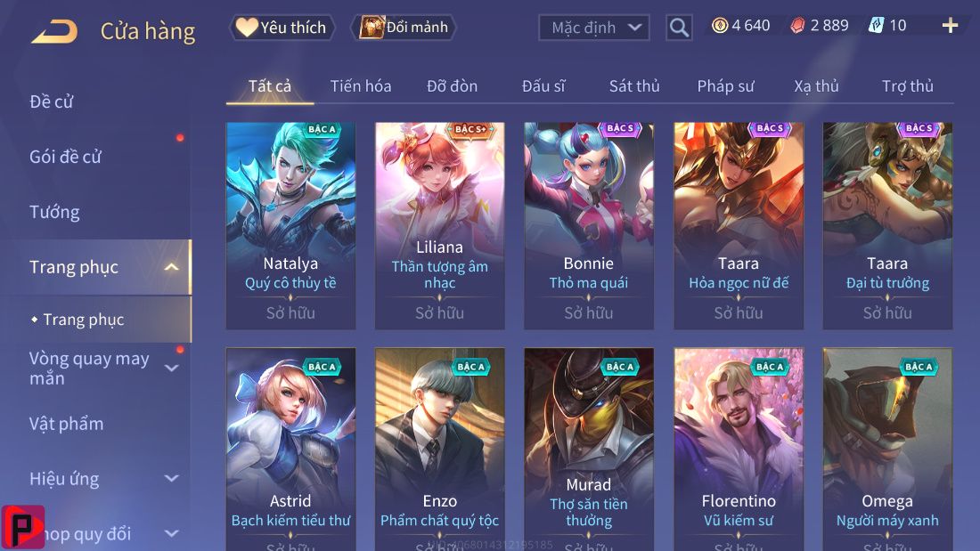Tap the blue voucher ticket icon
980x551 pixels.
(x=877, y=25)
